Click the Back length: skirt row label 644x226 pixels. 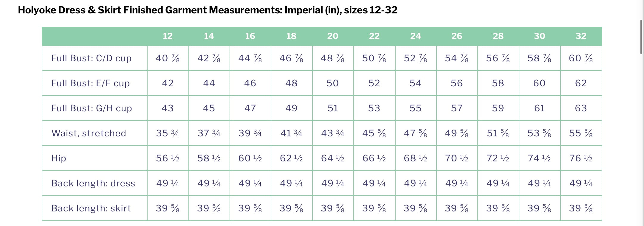91,208
